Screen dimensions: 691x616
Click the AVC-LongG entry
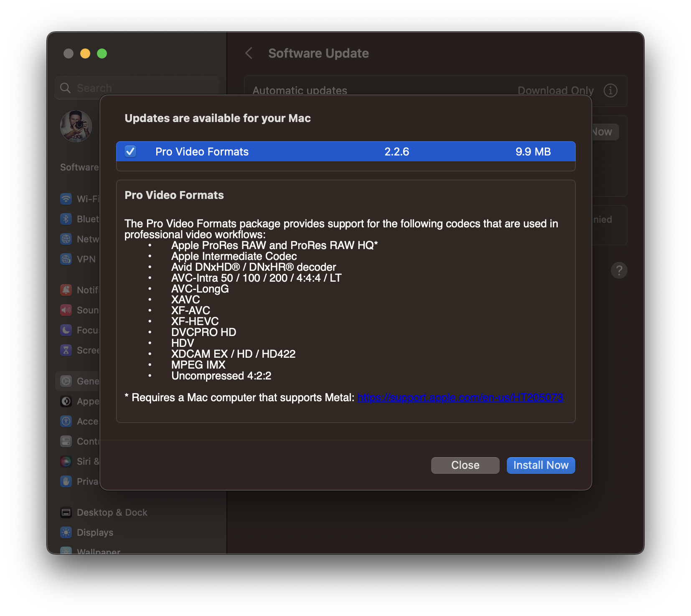200,289
